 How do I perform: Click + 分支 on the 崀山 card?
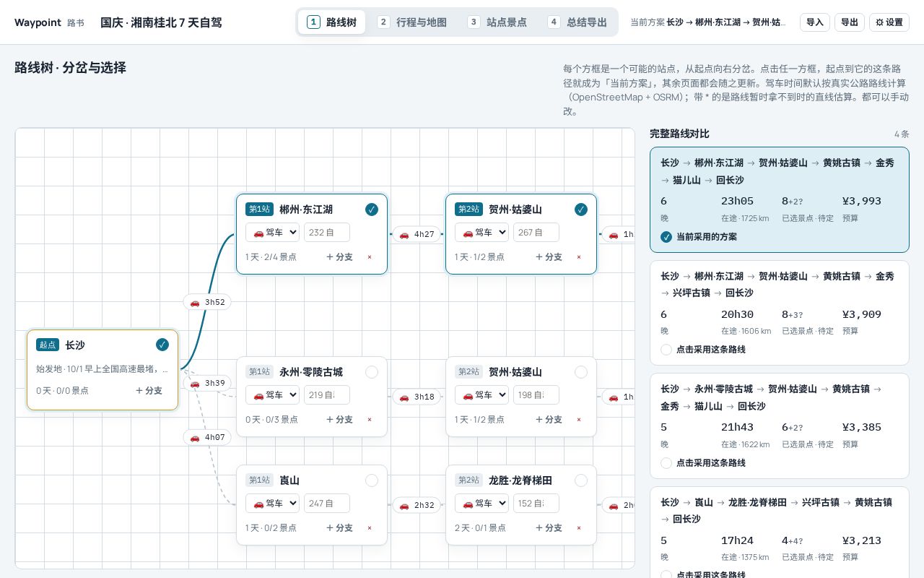pyautogui.click(x=339, y=528)
